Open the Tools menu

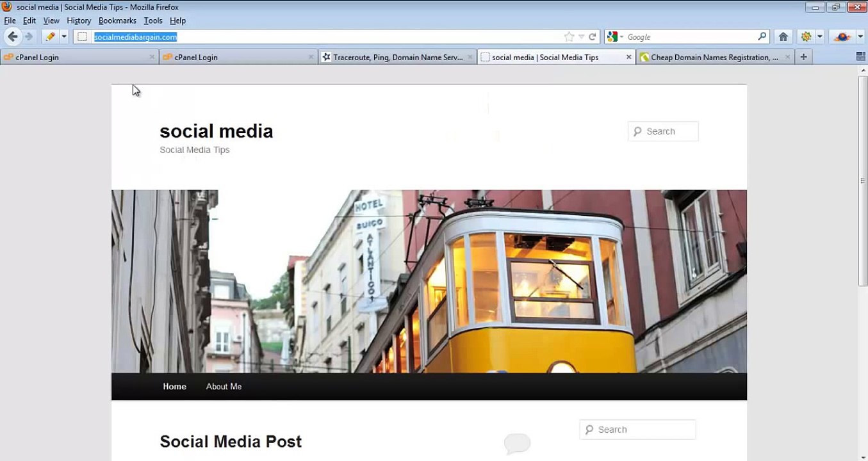[153, 20]
